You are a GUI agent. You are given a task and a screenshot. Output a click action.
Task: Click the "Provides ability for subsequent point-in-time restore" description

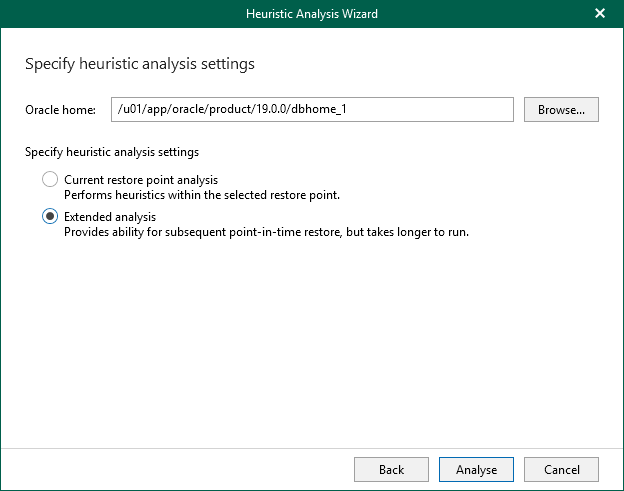266,231
